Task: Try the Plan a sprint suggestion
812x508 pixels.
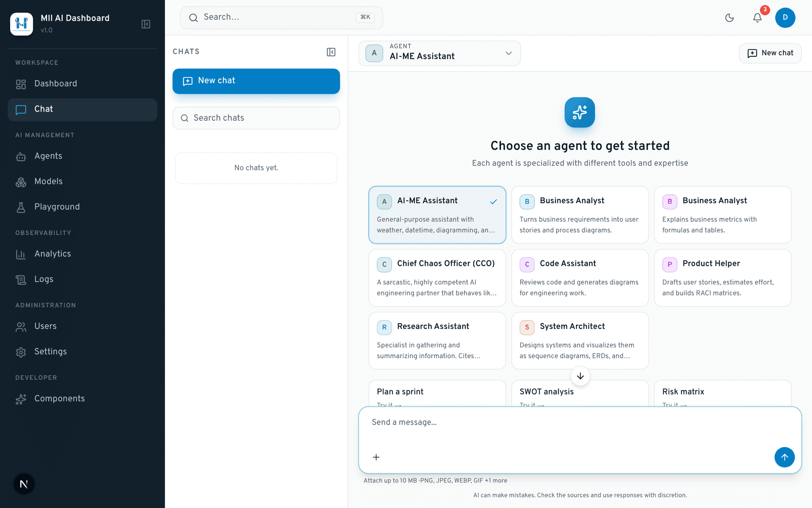Action: (437, 394)
